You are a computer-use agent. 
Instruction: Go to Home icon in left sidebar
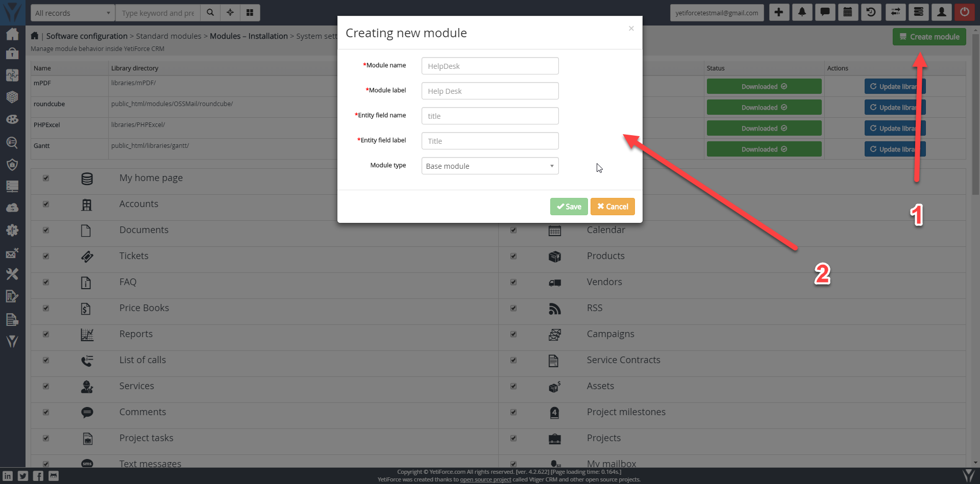coord(12,34)
